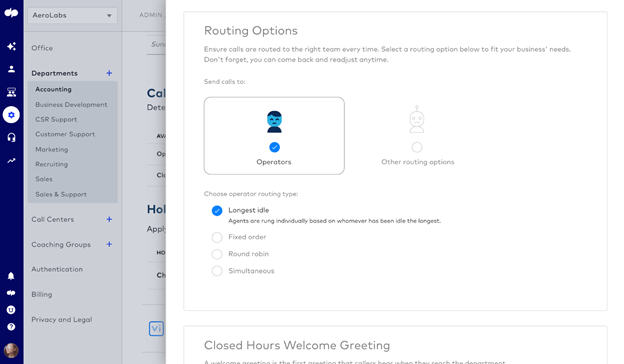This screenshot has height=364, width=624.
Task: Open the Coaching Groups section
Action: coord(61,245)
